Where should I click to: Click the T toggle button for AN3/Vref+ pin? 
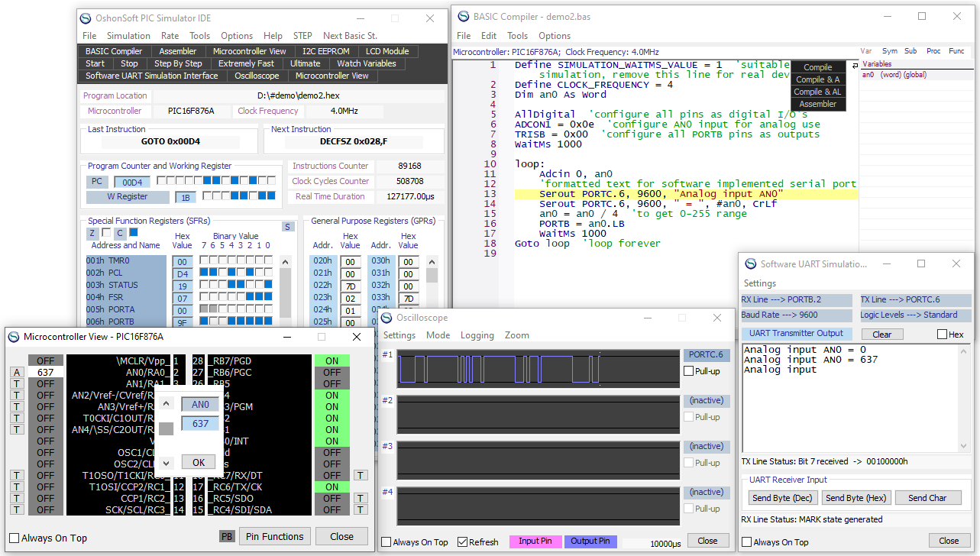click(x=16, y=406)
